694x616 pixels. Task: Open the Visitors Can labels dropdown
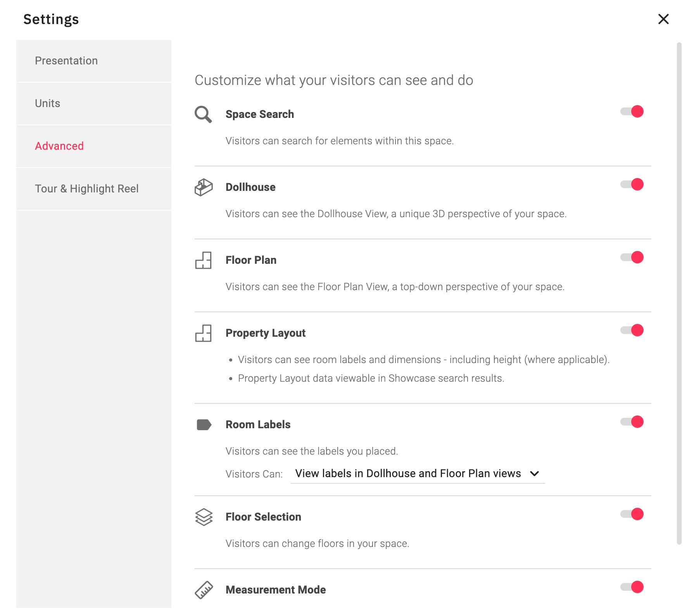[418, 474]
